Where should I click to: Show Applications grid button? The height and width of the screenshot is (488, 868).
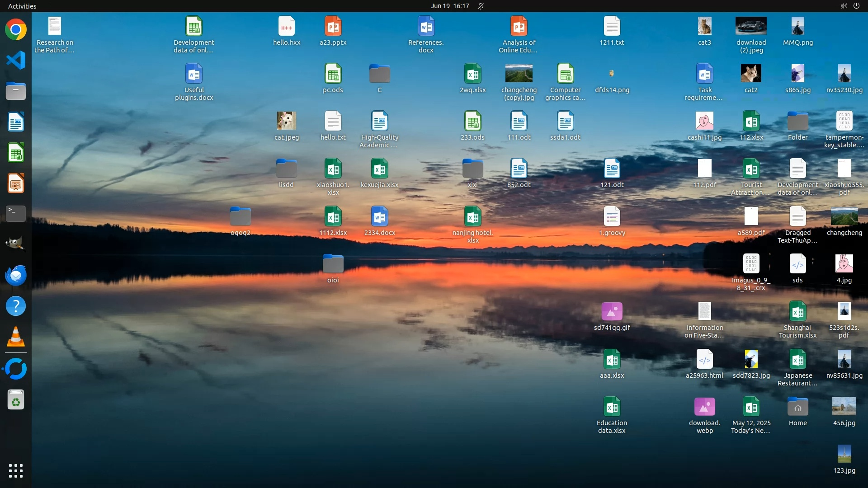tap(16, 471)
